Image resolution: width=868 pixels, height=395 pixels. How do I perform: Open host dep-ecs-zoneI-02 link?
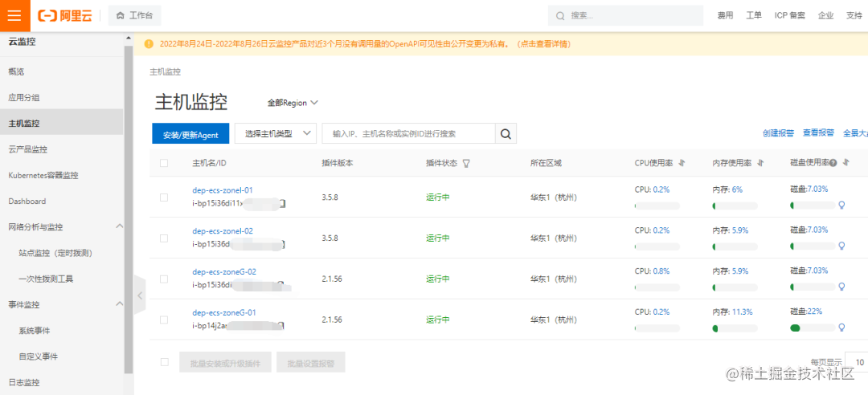point(223,230)
